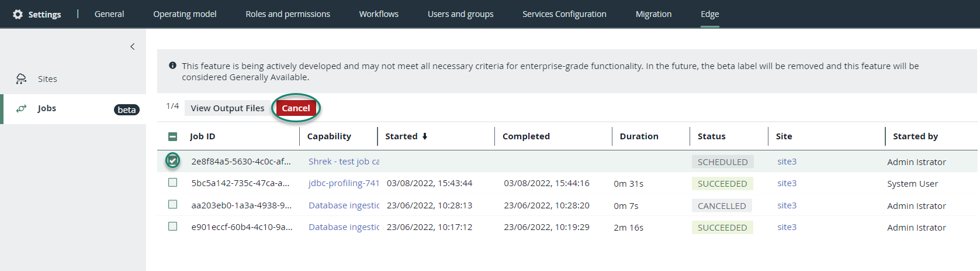
Task: Collapse the sidebar with the chevron
Action: [x=133, y=47]
